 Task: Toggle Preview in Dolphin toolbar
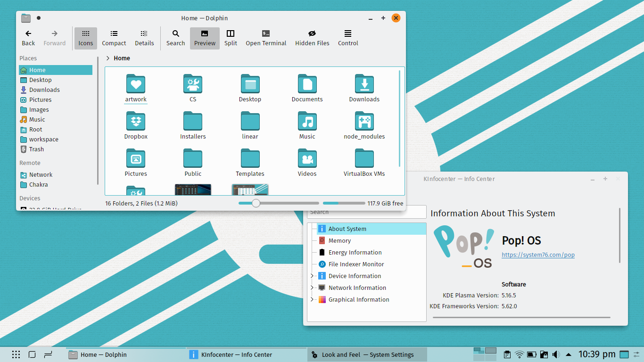click(x=205, y=38)
